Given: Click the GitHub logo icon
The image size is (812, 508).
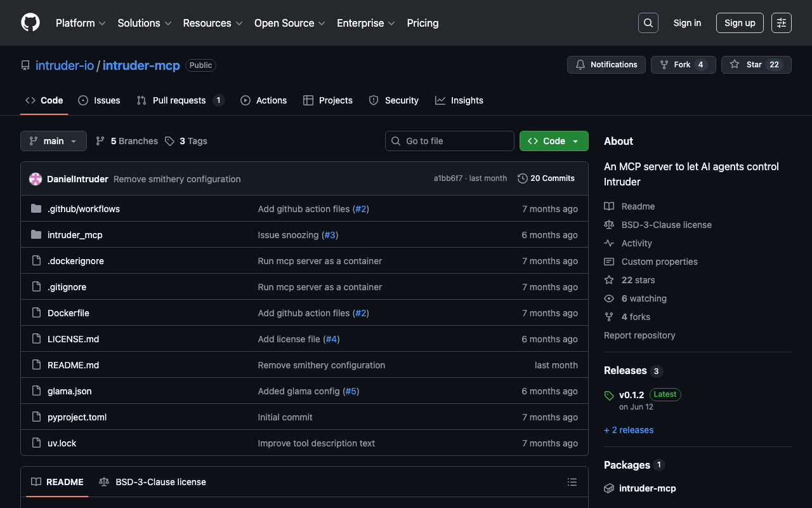Looking at the screenshot, I should [30, 23].
